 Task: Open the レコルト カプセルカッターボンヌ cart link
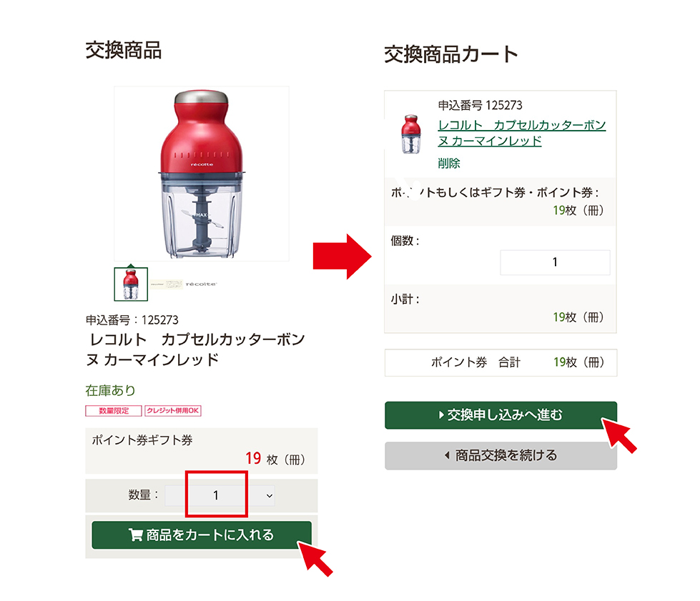point(521,133)
